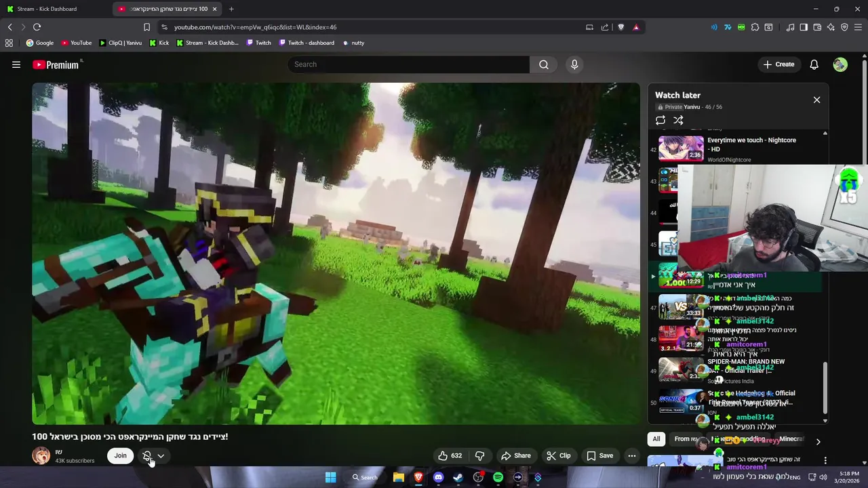This screenshot has height=488, width=868.
Task: Open the Google bookmark
Action: [x=39, y=43]
